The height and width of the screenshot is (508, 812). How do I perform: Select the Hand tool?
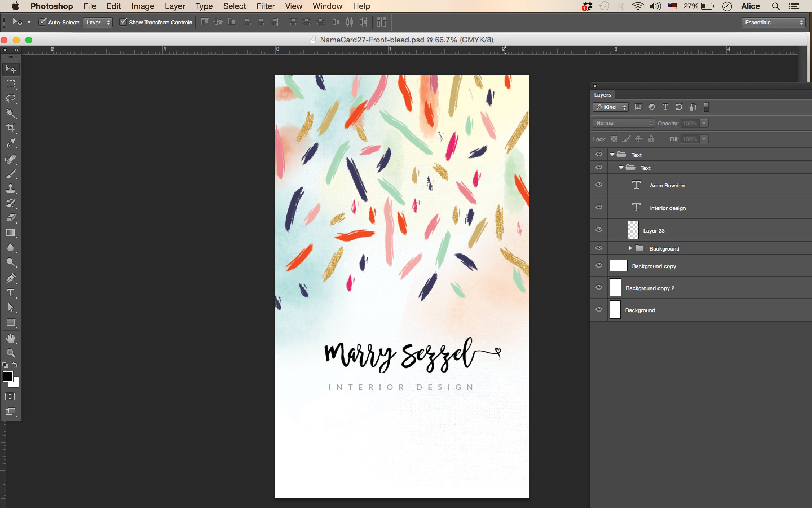point(11,339)
